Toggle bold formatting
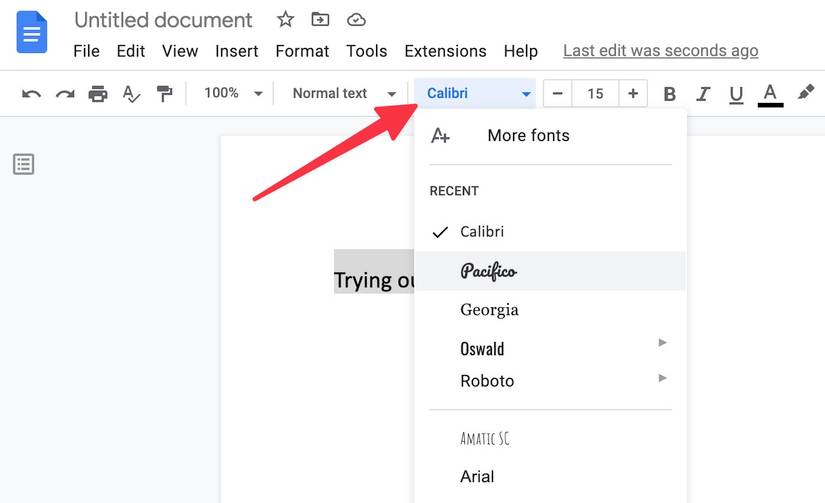This screenshot has width=825, height=503. 669,94
